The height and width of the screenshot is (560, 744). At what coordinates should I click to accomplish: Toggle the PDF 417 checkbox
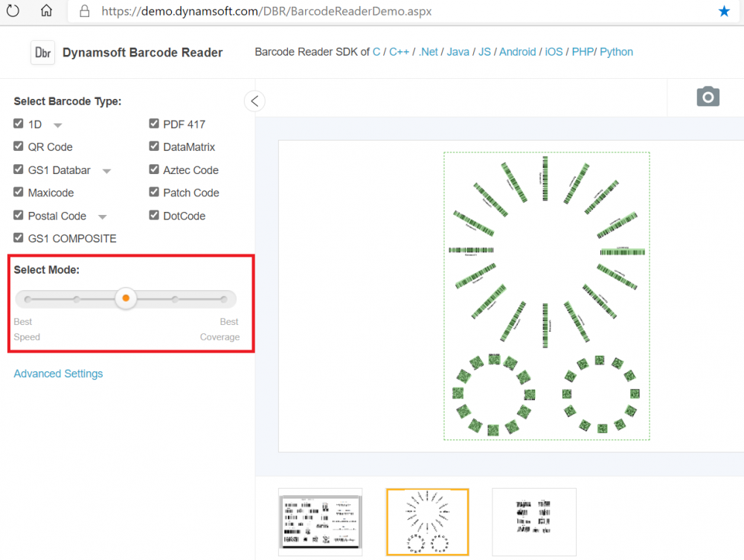154,123
